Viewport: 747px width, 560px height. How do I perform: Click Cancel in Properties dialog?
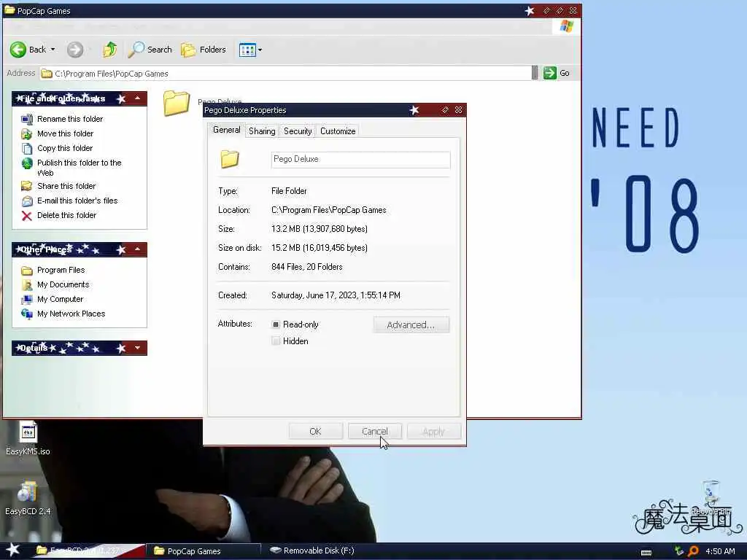pos(374,432)
